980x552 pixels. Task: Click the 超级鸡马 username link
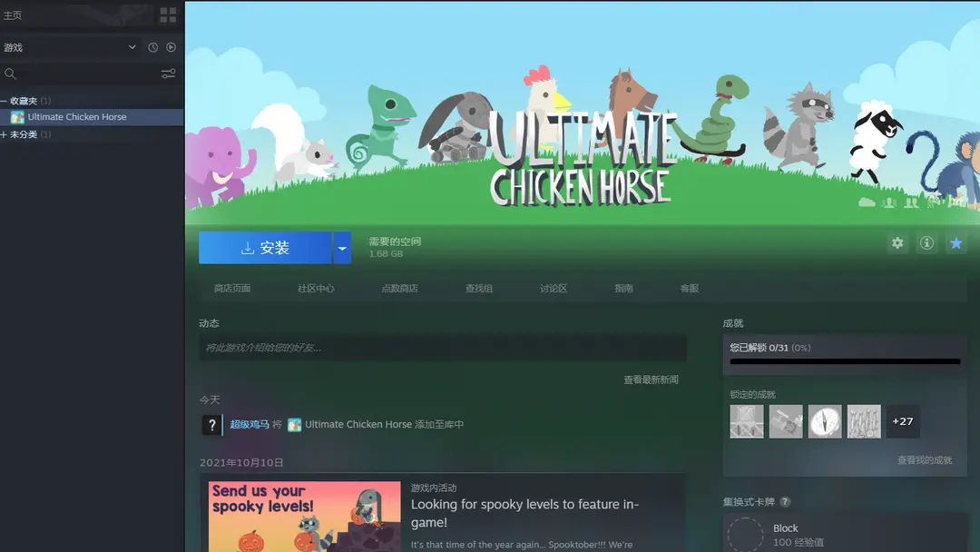(250, 425)
